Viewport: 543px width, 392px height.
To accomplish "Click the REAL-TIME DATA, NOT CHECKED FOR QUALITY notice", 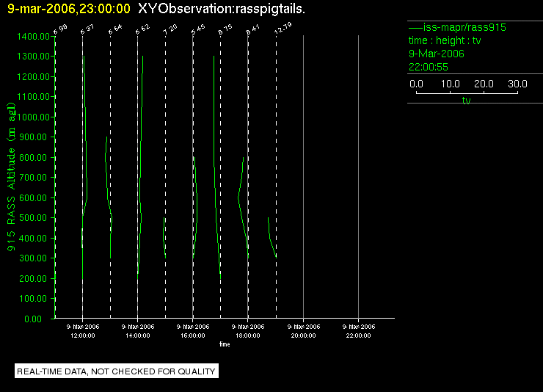I will point(117,371).
